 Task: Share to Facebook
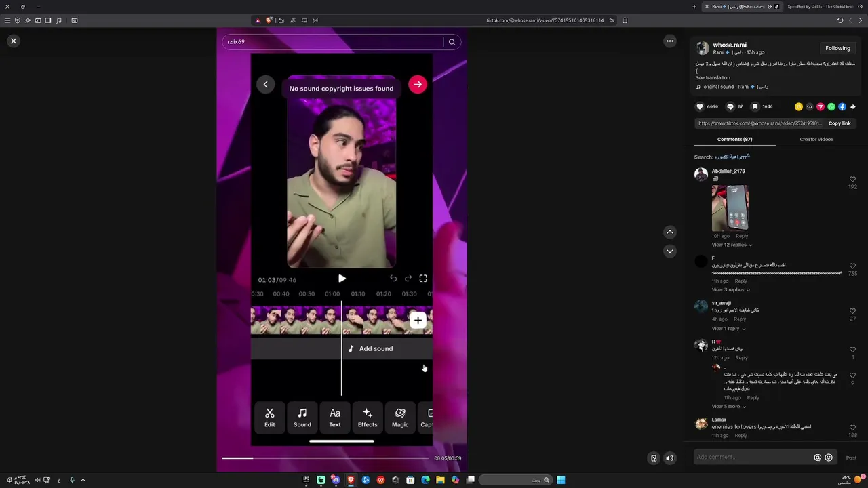tap(842, 106)
